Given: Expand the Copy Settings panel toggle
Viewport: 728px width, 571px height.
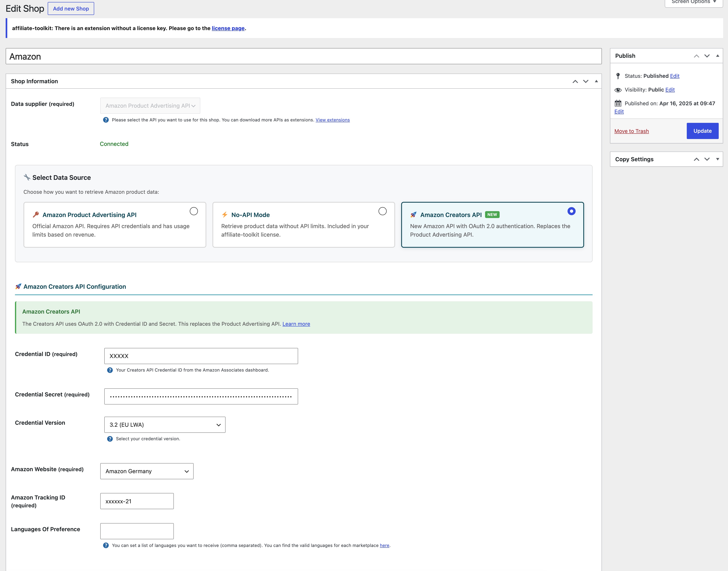Looking at the screenshot, I should (x=718, y=159).
